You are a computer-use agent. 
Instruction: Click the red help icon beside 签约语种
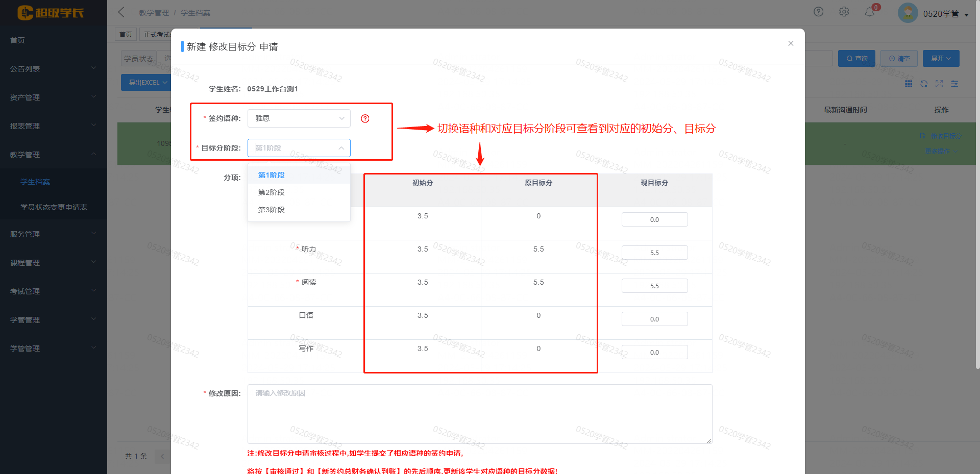(365, 118)
